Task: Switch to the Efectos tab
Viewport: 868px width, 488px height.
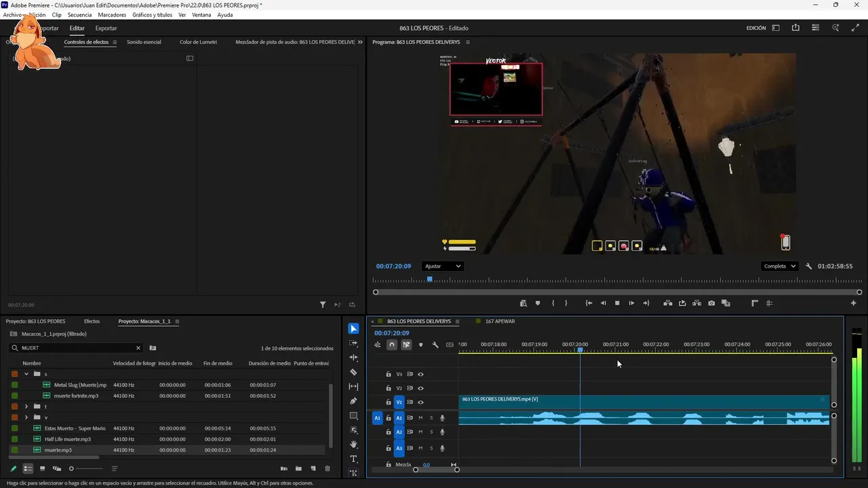Action: (x=92, y=321)
